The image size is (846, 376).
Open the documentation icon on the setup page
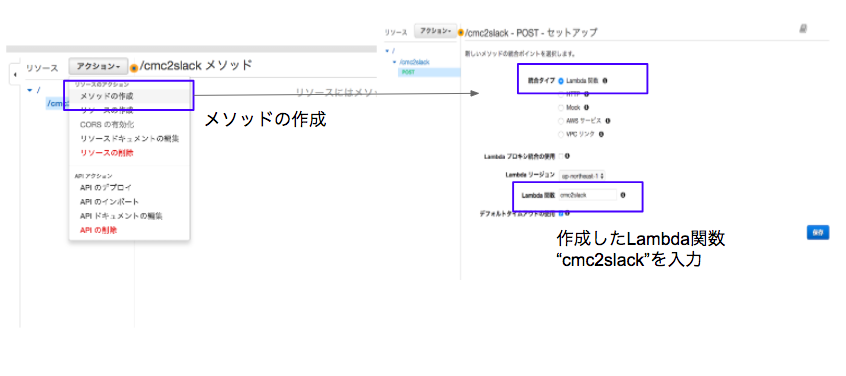click(803, 29)
